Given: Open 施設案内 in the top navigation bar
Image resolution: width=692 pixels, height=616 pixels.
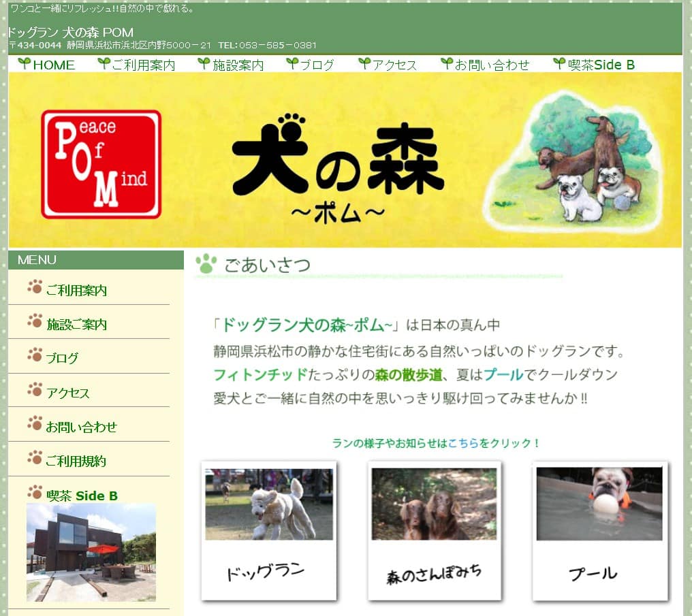Looking at the screenshot, I should pyautogui.click(x=238, y=65).
